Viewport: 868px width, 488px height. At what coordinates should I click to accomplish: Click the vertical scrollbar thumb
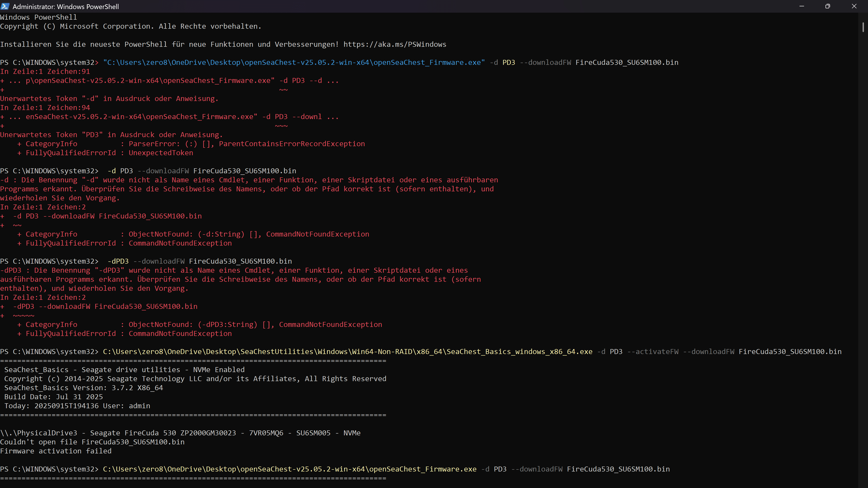(863, 27)
